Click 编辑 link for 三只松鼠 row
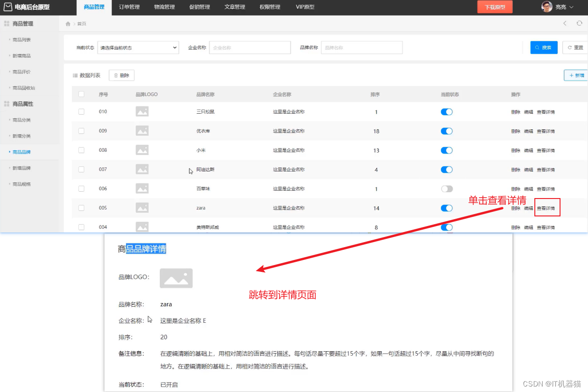588x392 pixels. 529,112
